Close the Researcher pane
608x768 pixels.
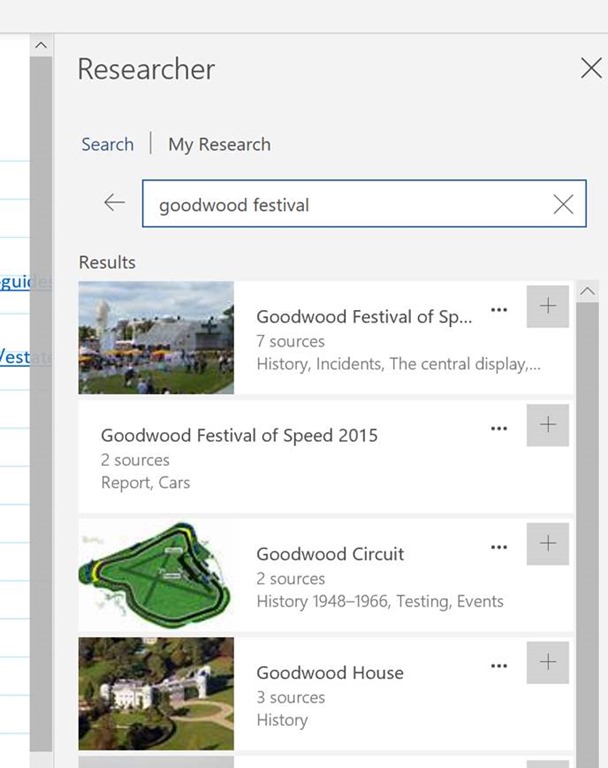(591, 68)
